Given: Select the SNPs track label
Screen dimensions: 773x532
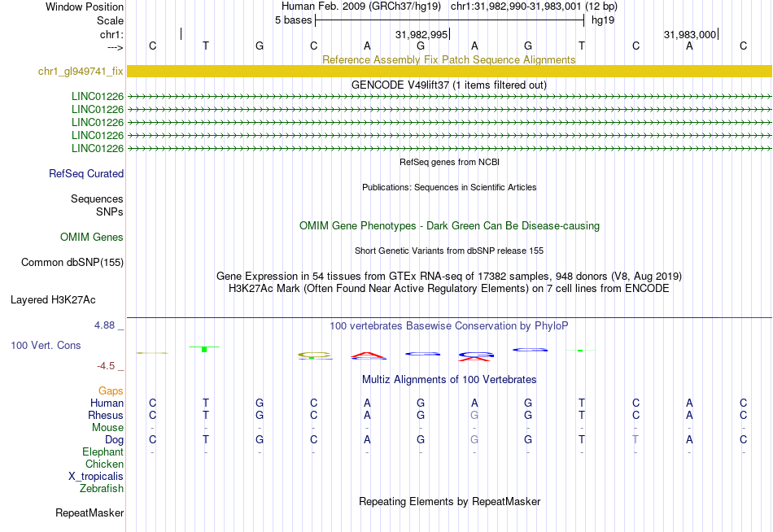Looking at the screenshot, I should tap(110, 211).
